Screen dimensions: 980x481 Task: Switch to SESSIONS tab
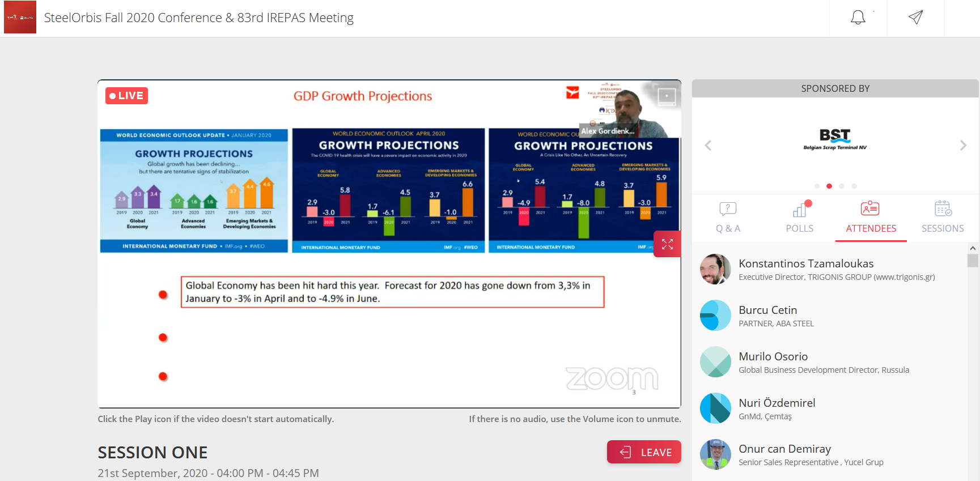[x=943, y=218]
